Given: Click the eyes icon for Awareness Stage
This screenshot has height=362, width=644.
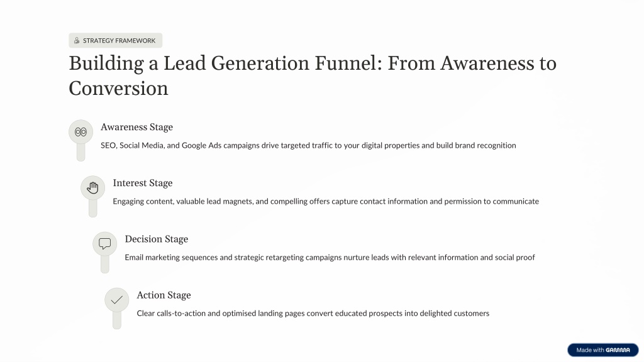Looking at the screenshot, I should click(80, 131).
